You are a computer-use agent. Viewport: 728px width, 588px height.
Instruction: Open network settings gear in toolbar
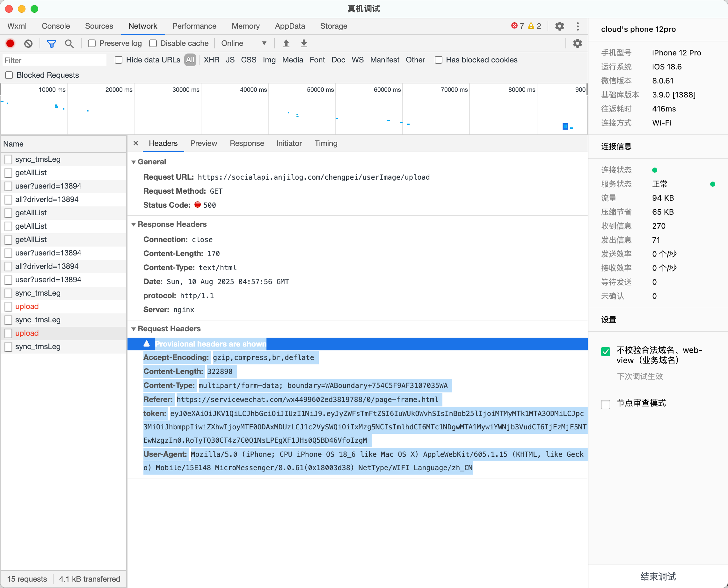(x=577, y=43)
